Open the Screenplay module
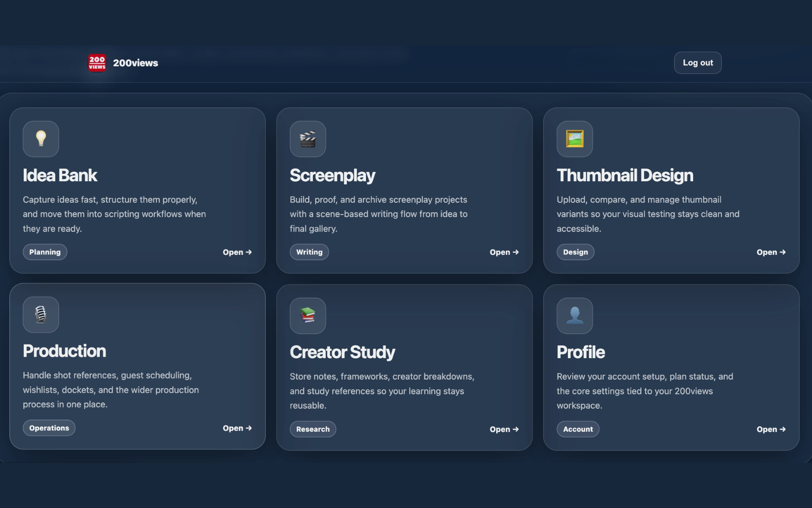Screen dimensions: 812x508 click(504, 252)
